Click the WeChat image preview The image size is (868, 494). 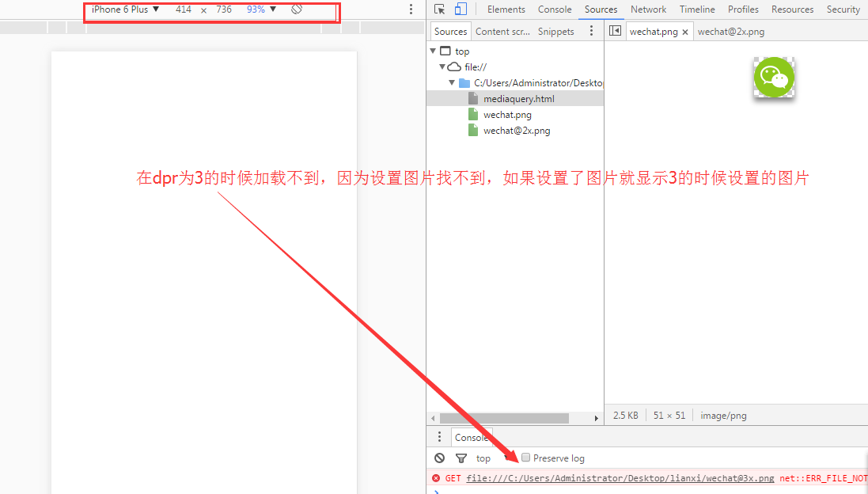774,77
